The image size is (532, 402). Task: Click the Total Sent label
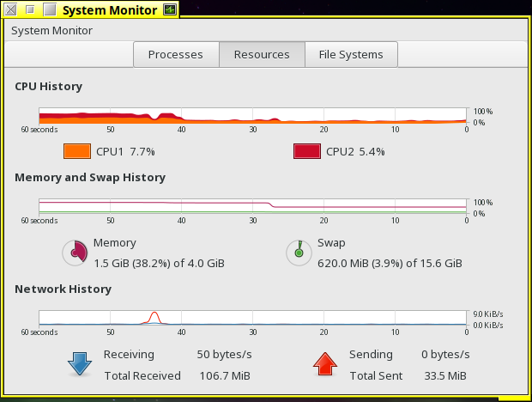(377, 376)
